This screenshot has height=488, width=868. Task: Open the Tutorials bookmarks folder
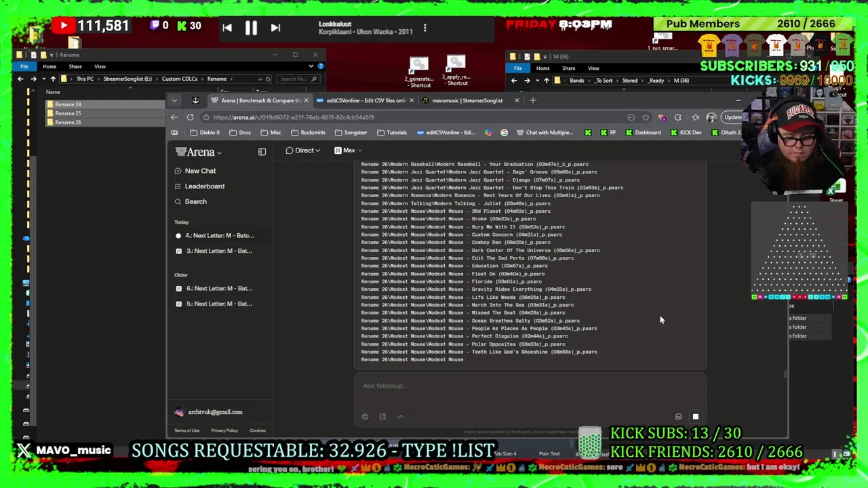pyautogui.click(x=392, y=133)
